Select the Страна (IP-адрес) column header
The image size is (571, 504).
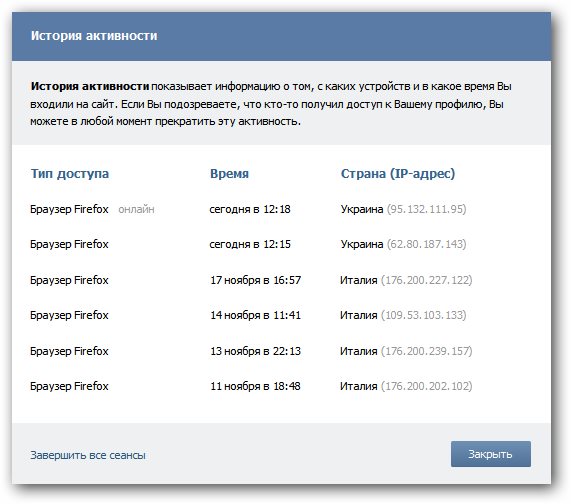point(398,174)
